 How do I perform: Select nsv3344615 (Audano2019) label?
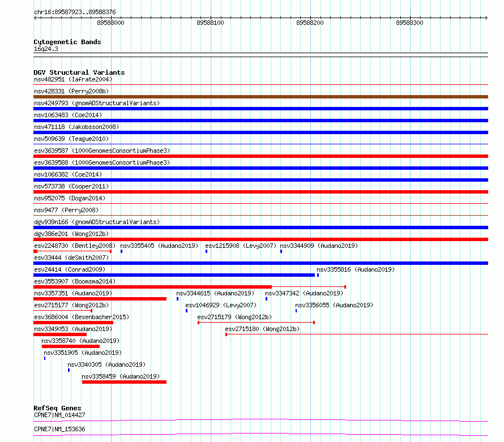[215, 293]
